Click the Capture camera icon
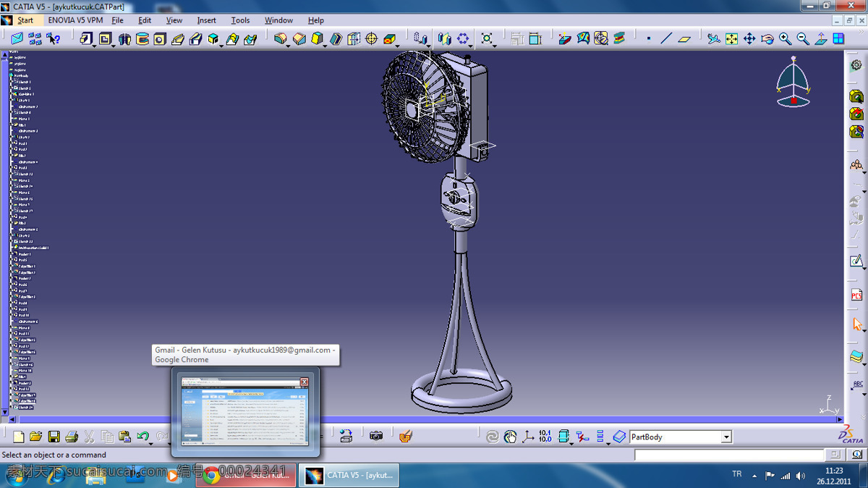The image size is (868, 488). tap(376, 436)
